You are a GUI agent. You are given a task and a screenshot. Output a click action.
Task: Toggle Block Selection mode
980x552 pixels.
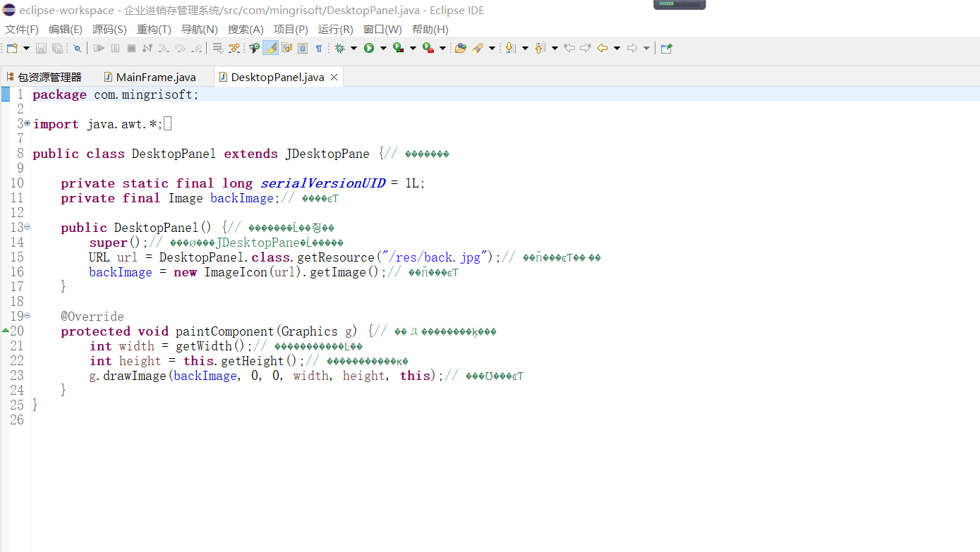point(303,48)
